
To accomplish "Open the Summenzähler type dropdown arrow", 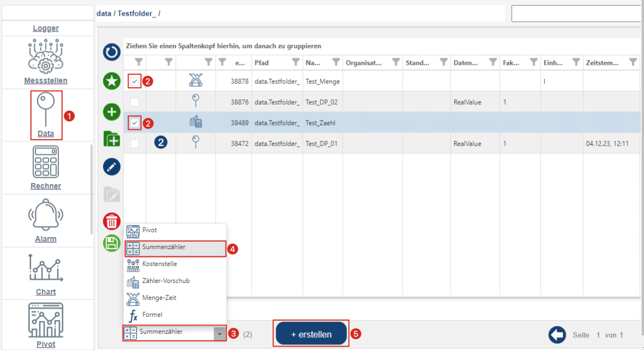I will 219,333.
